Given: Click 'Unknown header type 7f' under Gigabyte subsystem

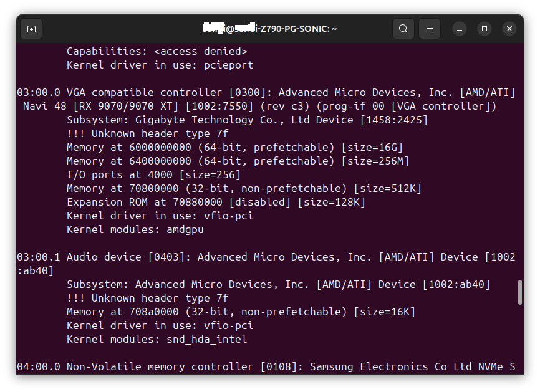Looking at the screenshot, I should pos(147,133).
